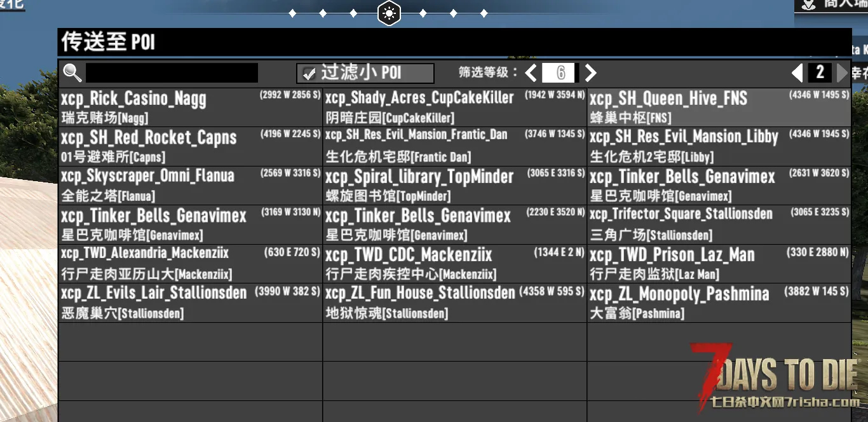868x422 pixels.
Task: Select Tinker_Bells entry at 2230 E 3520 N
Action: [455, 225]
